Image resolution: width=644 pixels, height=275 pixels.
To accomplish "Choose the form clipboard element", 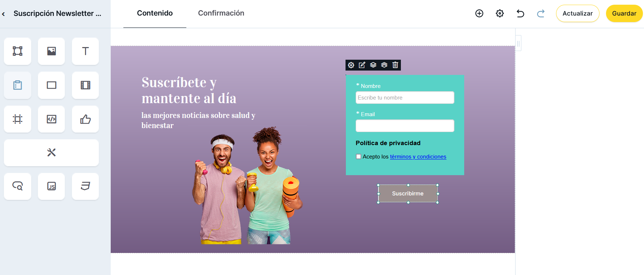I will 17,85.
